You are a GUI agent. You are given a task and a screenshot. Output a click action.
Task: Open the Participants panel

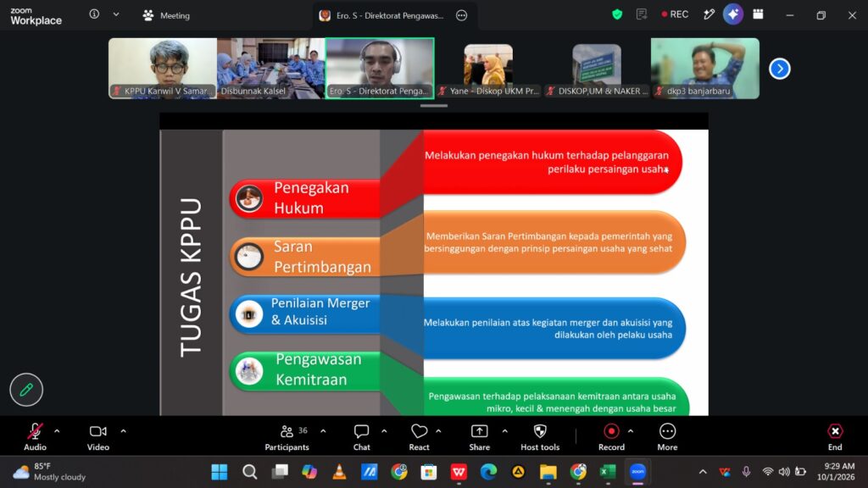pyautogui.click(x=287, y=436)
